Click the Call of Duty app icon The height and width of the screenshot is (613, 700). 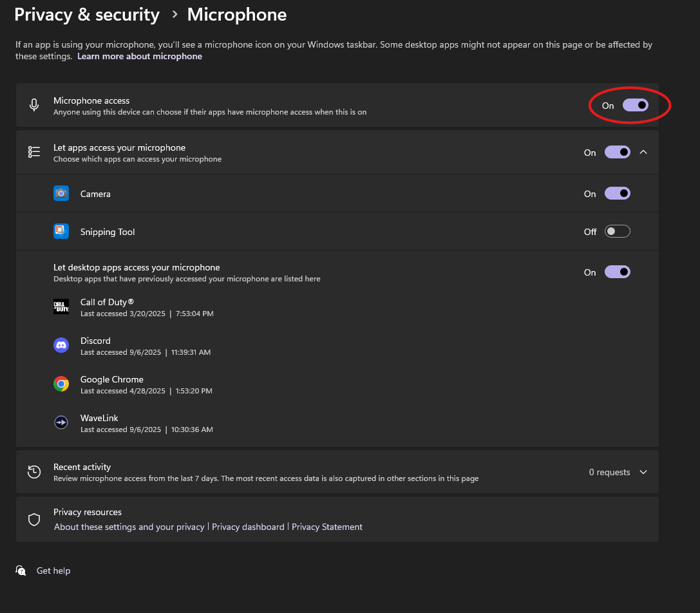(x=61, y=306)
